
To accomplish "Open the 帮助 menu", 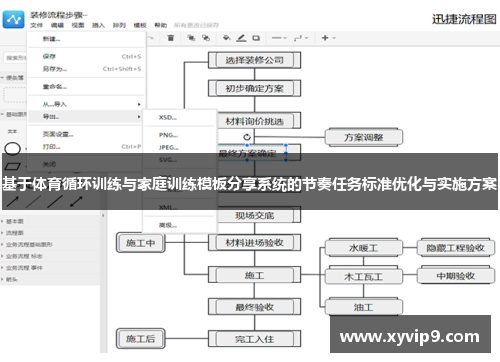I will 160,25.
